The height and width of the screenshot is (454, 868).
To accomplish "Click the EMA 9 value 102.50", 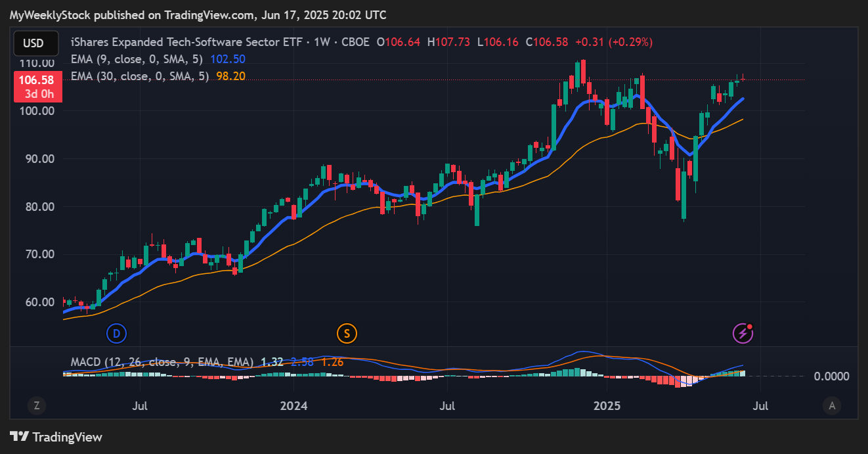I will (228, 59).
